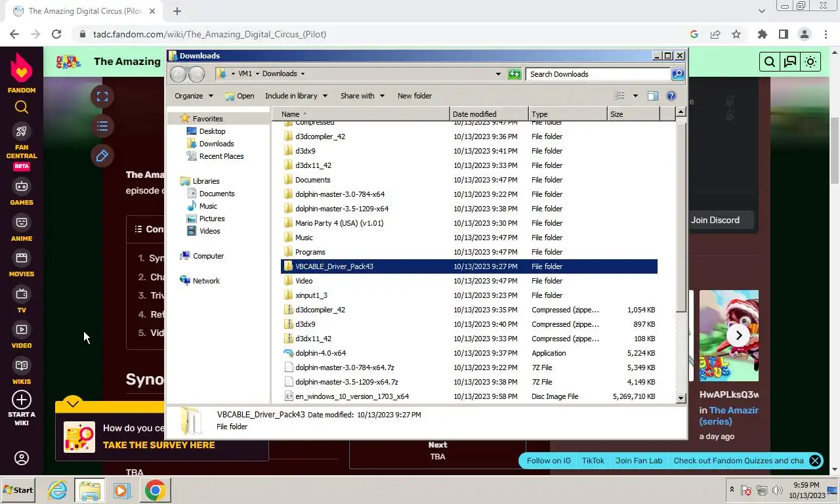Click the Chrome address bar URL
Image resolution: width=840 pixels, height=504 pixels.
[209, 34]
